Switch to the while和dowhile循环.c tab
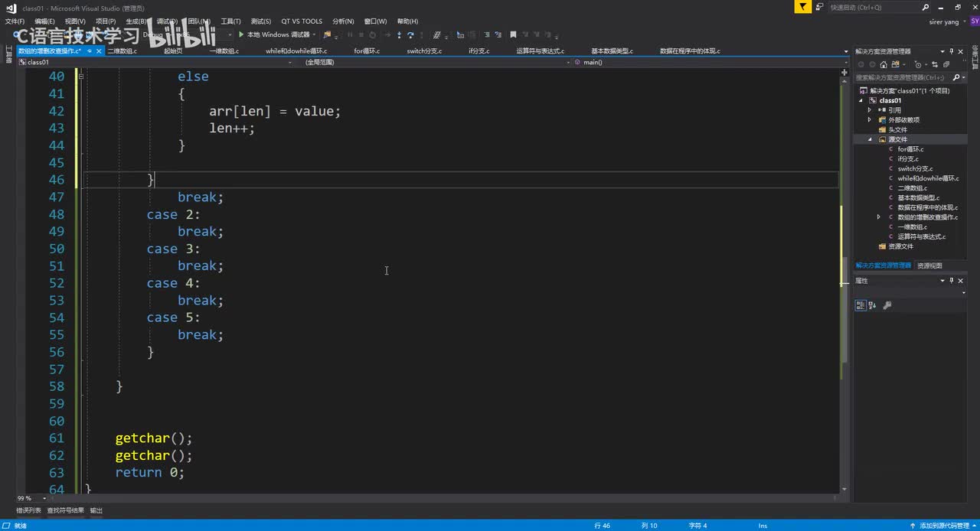Image resolution: width=980 pixels, height=531 pixels. [x=296, y=51]
